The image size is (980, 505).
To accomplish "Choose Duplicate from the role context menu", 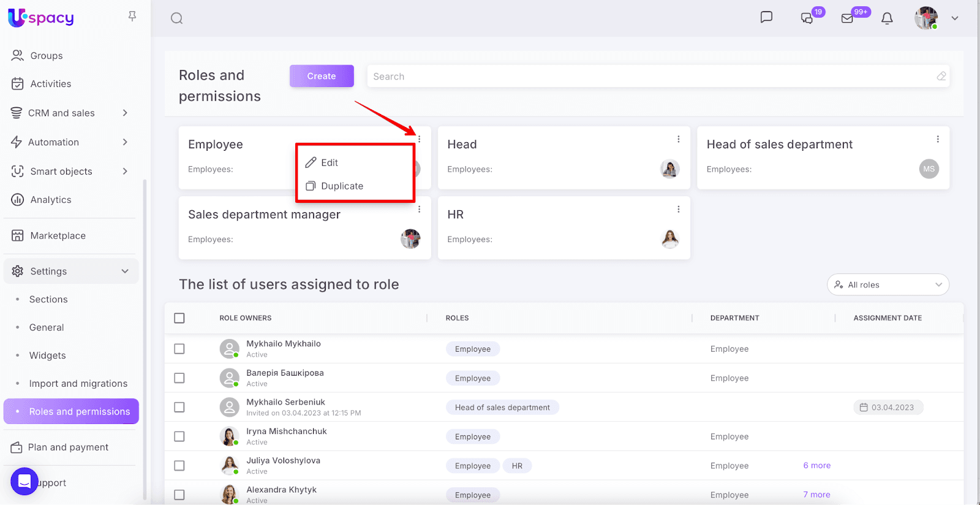I will [342, 186].
